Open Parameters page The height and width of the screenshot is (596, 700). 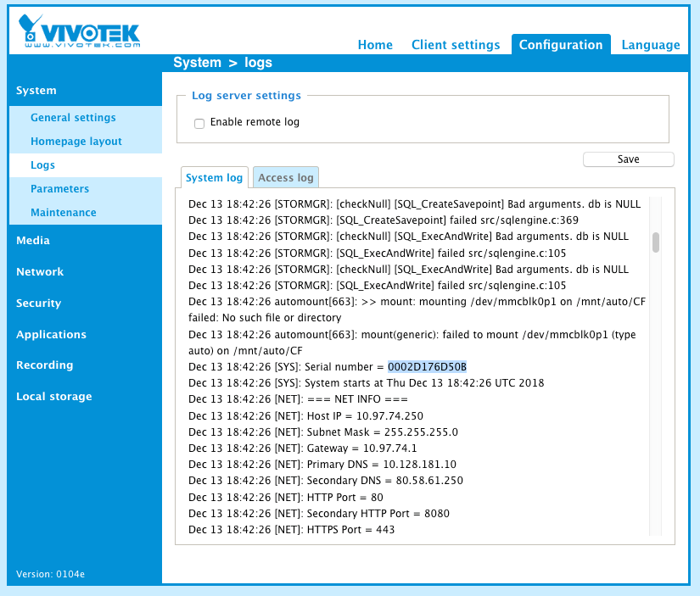pos(59,189)
